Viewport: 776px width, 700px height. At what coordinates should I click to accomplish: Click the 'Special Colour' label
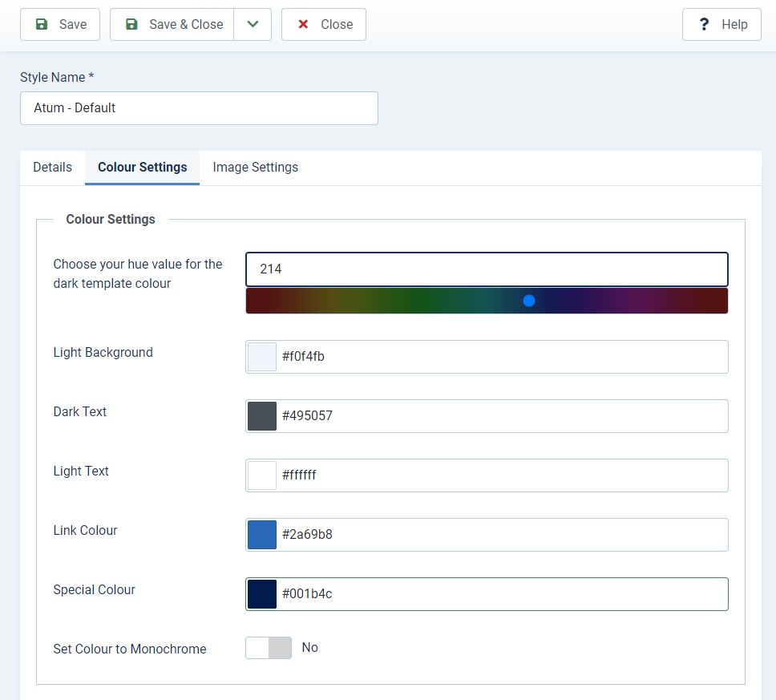coord(94,589)
